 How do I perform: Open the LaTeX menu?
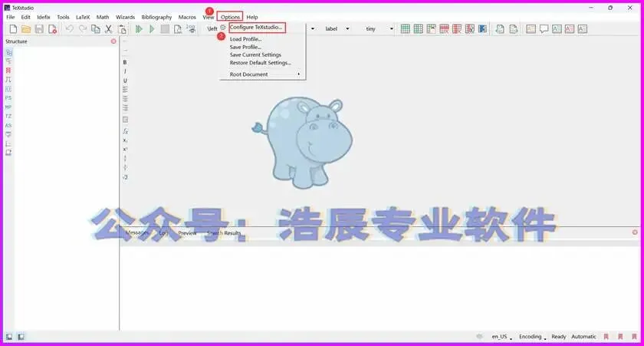point(83,17)
